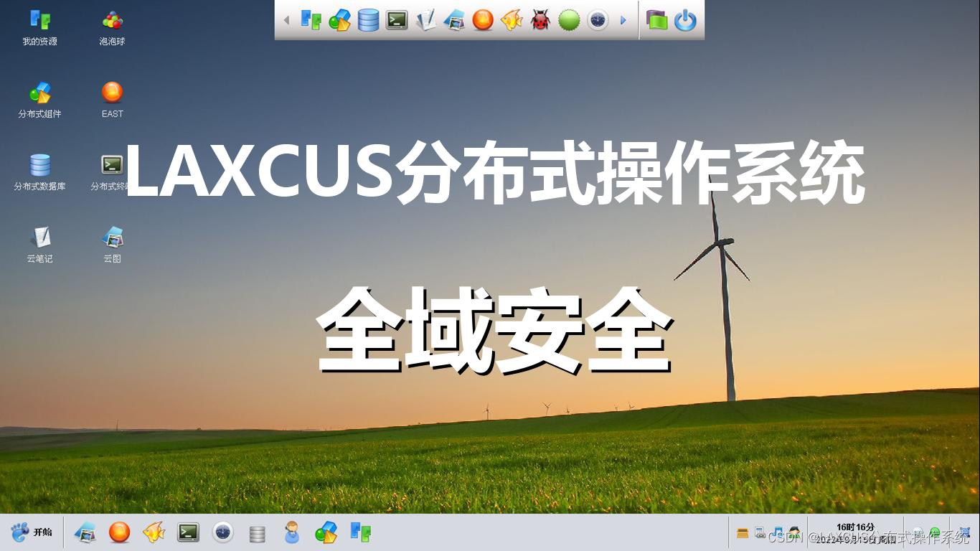The image size is (980, 551).
Task: Open the clock icon on bottom taskbar
Action: click(223, 532)
